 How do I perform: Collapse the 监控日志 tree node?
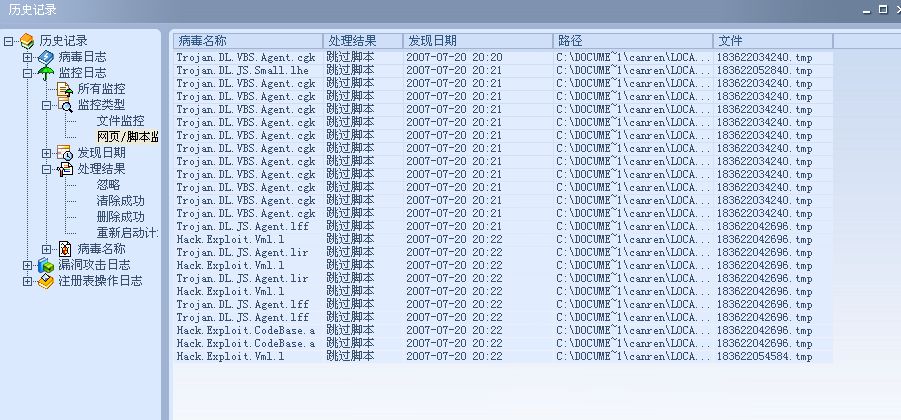27,73
